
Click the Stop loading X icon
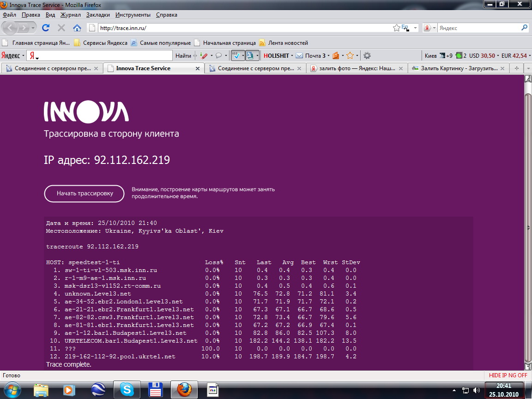point(61,28)
